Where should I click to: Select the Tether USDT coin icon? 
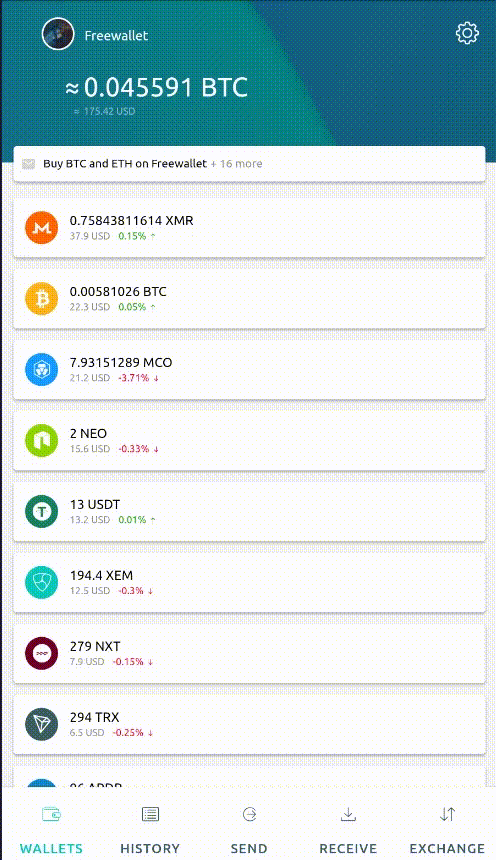point(42,511)
